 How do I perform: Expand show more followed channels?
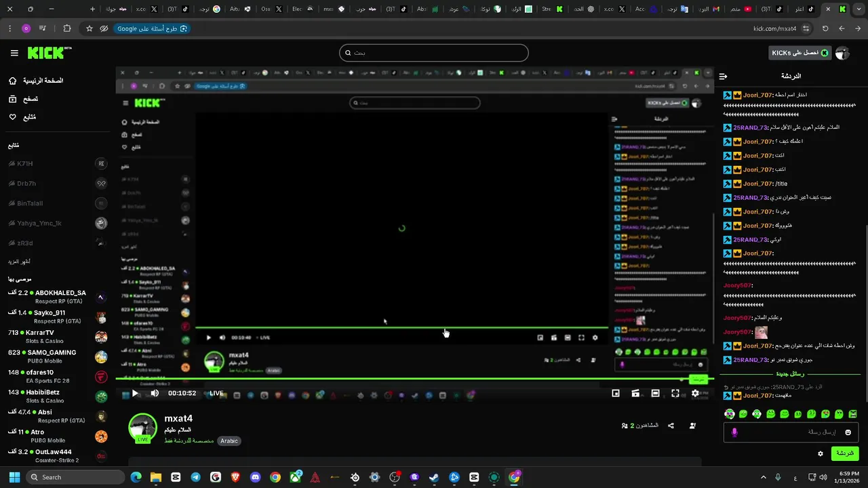tap(19, 262)
